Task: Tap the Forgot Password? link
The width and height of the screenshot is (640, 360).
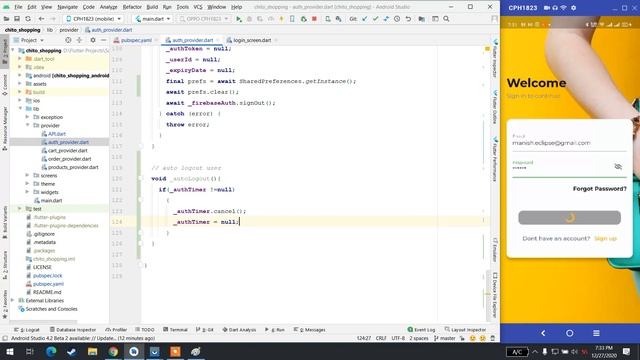Action: (x=599, y=189)
